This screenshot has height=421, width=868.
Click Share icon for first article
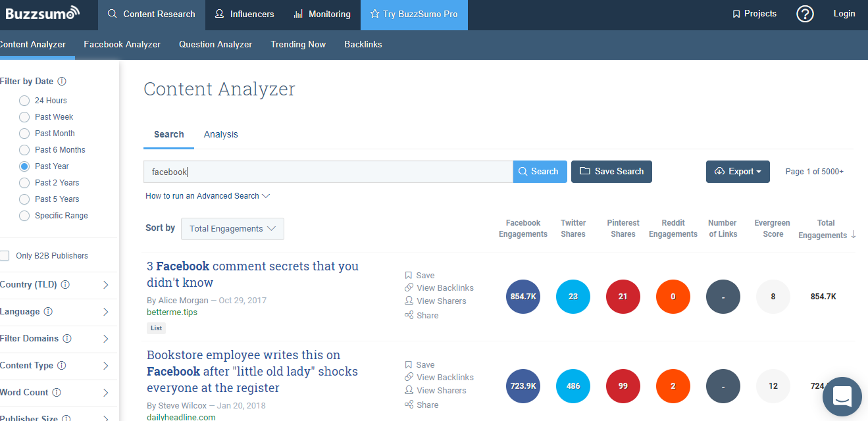pos(409,316)
